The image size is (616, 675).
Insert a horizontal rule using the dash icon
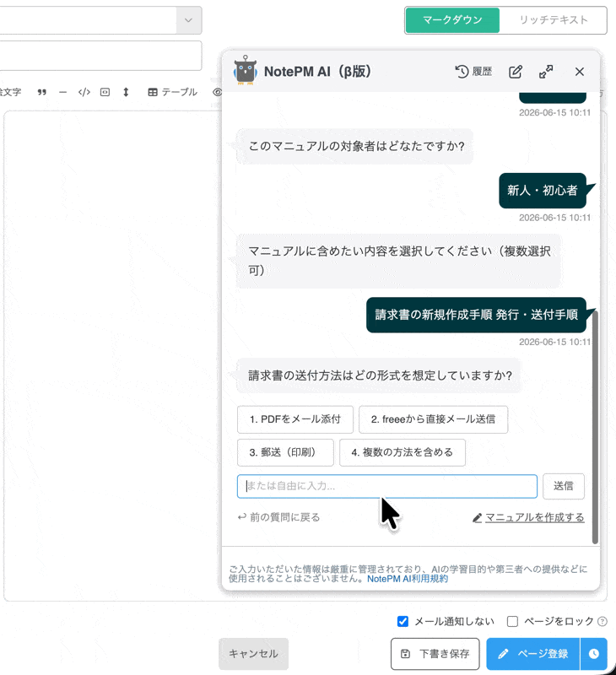[x=62, y=92]
